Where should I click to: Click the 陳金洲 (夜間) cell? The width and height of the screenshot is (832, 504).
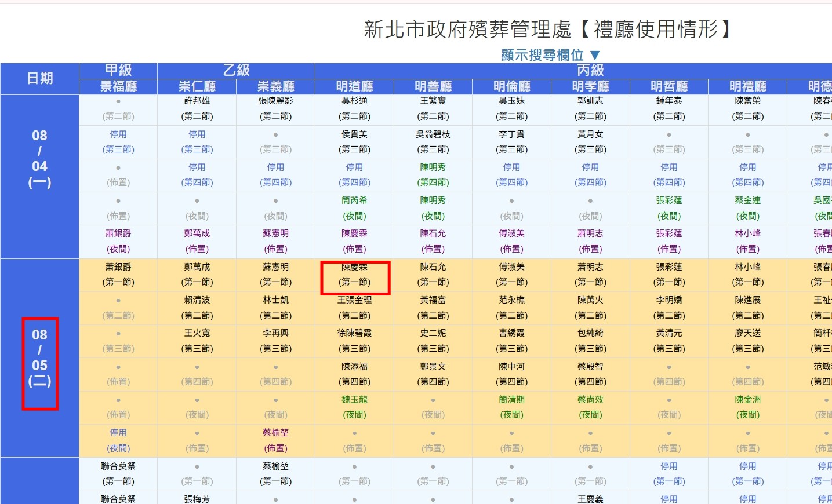(748, 407)
